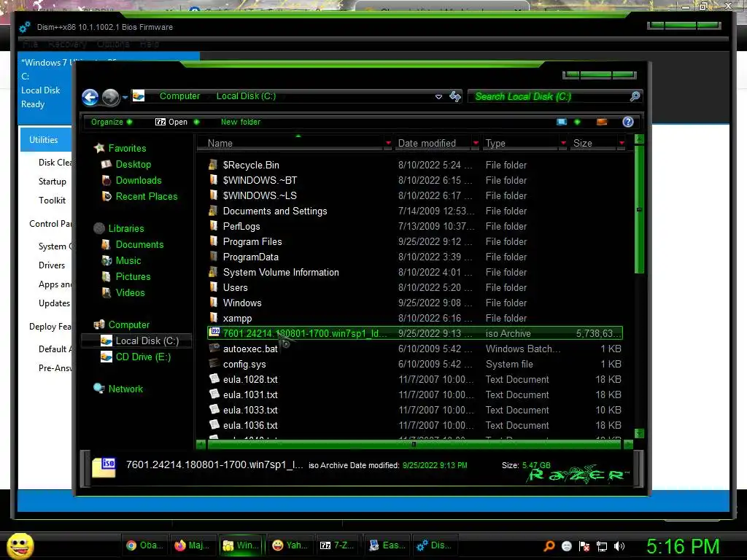Open the Organize menu
The width and height of the screenshot is (747, 560).
click(112, 122)
